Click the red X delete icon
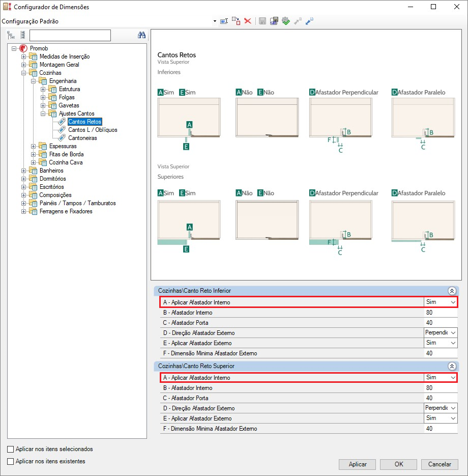The width and height of the screenshot is (468, 476). [x=248, y=21]
